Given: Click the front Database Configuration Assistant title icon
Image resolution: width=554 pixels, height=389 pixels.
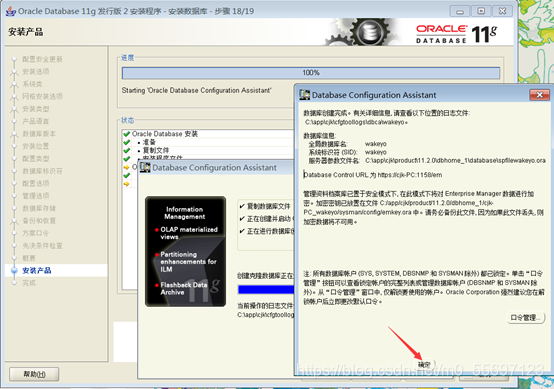Looking at the screenshot, I should point(305,95).
